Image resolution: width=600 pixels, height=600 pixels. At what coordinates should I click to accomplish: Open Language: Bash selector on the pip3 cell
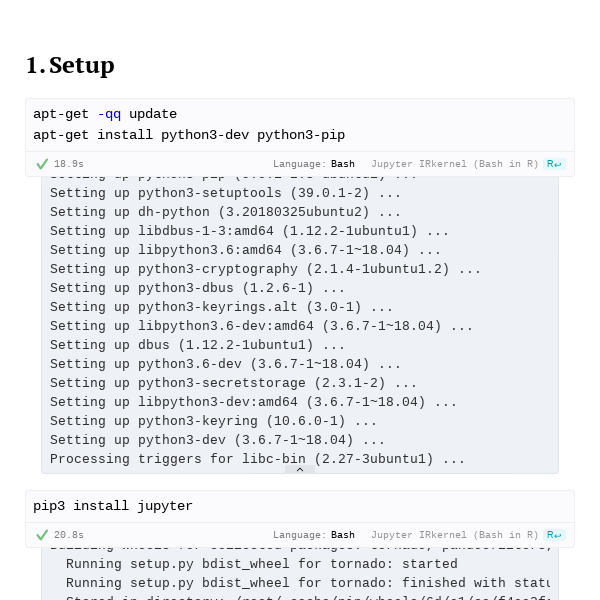(314, 535)
